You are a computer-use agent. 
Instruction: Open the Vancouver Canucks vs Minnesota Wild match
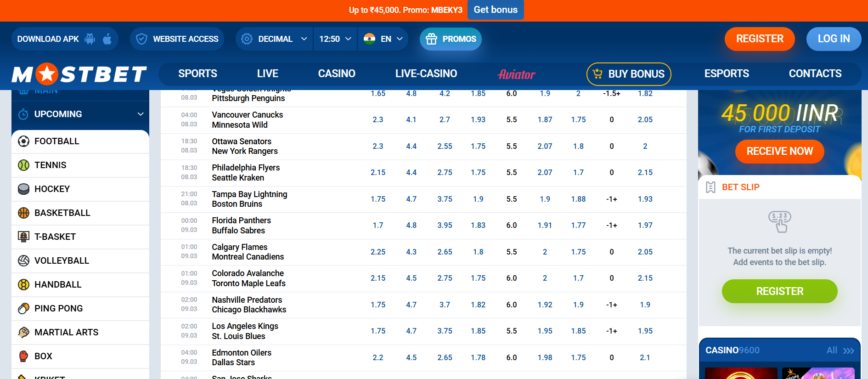point(248,119)
